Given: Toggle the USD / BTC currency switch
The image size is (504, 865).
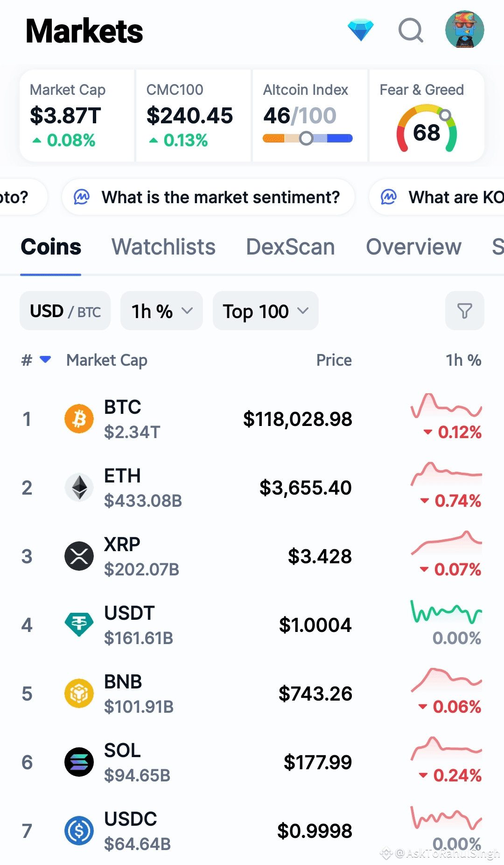Looking at the screenshot, I should [x=65, y=311].
